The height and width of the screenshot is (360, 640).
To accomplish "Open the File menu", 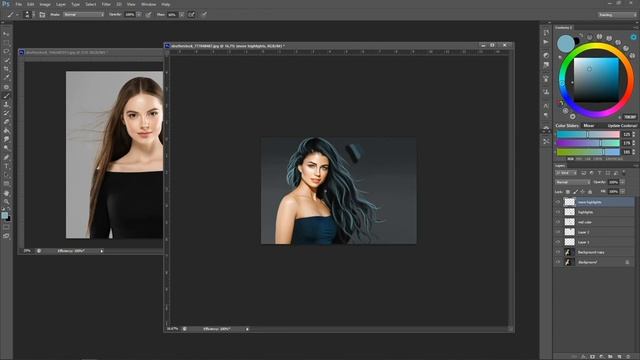I will point(19,4).
